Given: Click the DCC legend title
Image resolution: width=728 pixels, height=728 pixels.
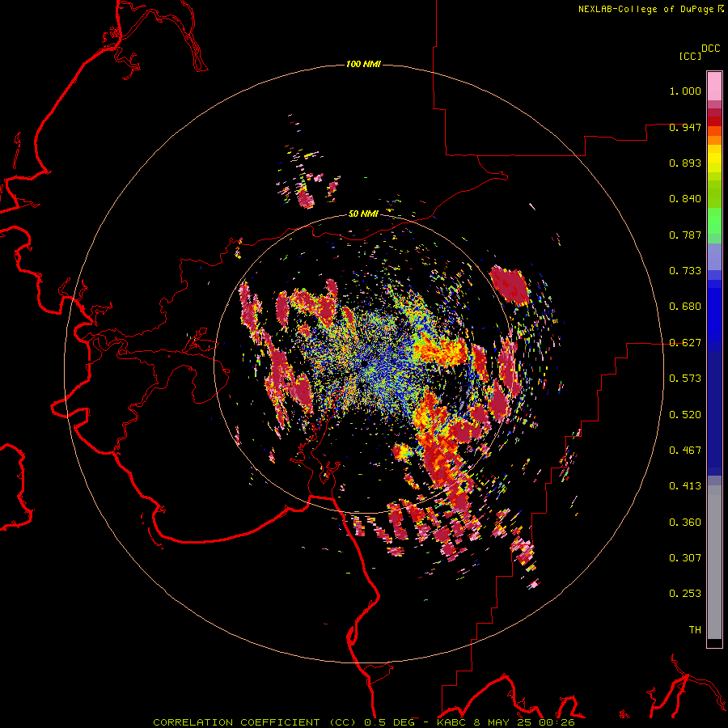Looking at the screenshot, I should click(710, 49).
